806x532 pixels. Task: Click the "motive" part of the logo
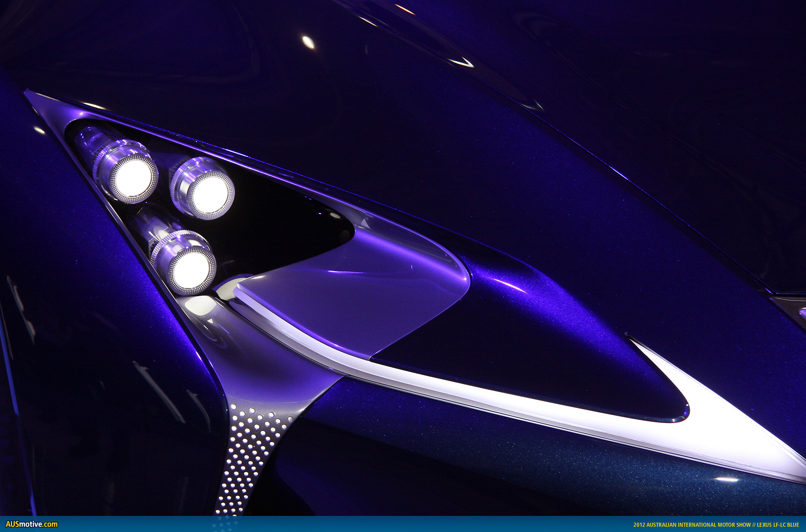pyautogui.click(x=31, y=524)
